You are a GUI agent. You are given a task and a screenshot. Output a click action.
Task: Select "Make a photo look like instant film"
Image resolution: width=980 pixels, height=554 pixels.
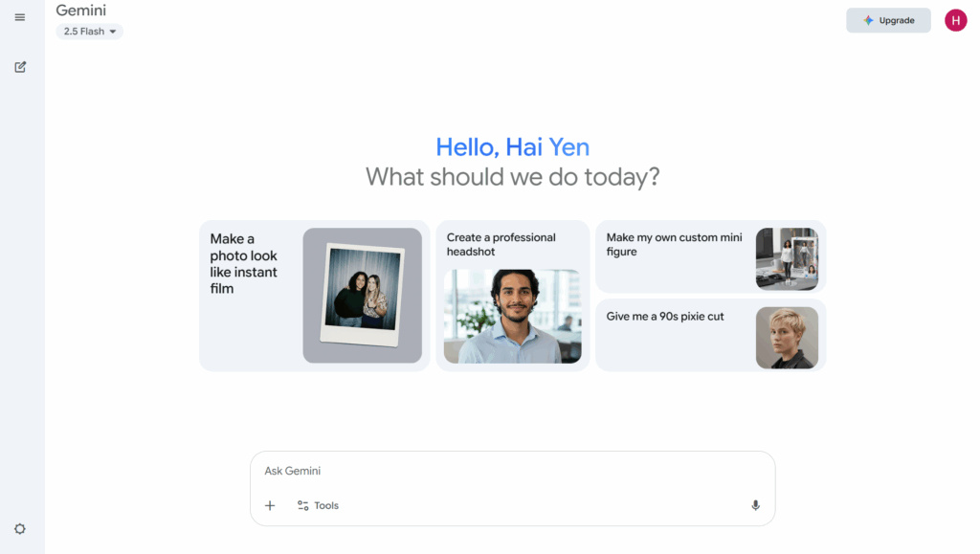click(x=244, y=263)
